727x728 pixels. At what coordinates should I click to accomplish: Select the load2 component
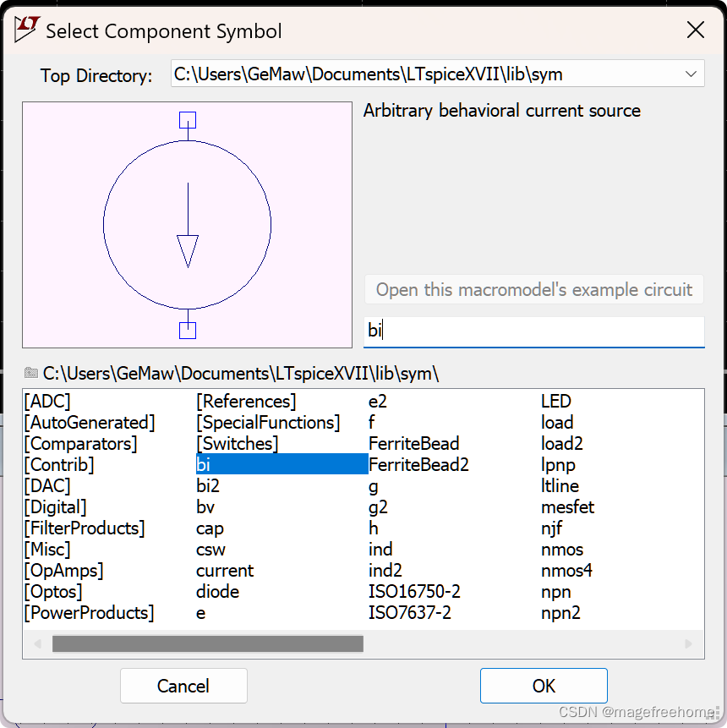(x=561, y=444)
